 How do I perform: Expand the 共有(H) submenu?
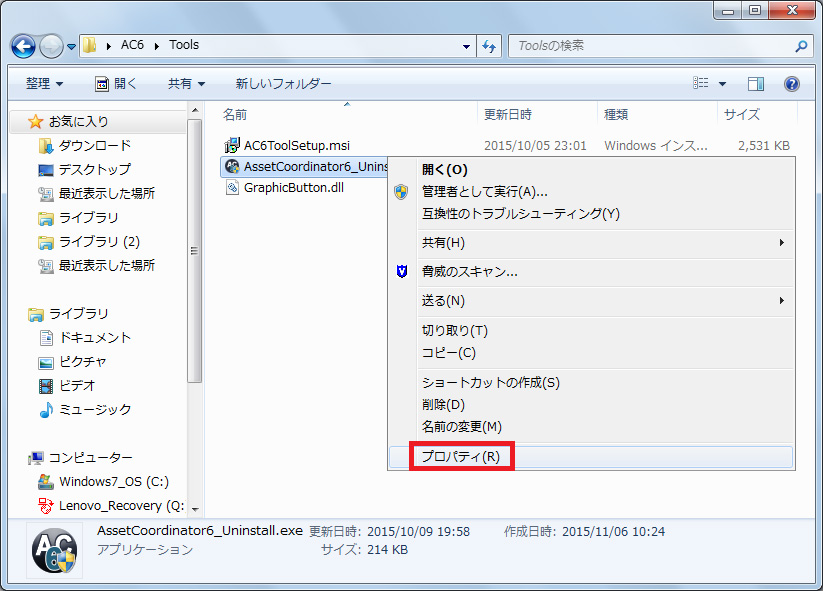tap(592, 243)
